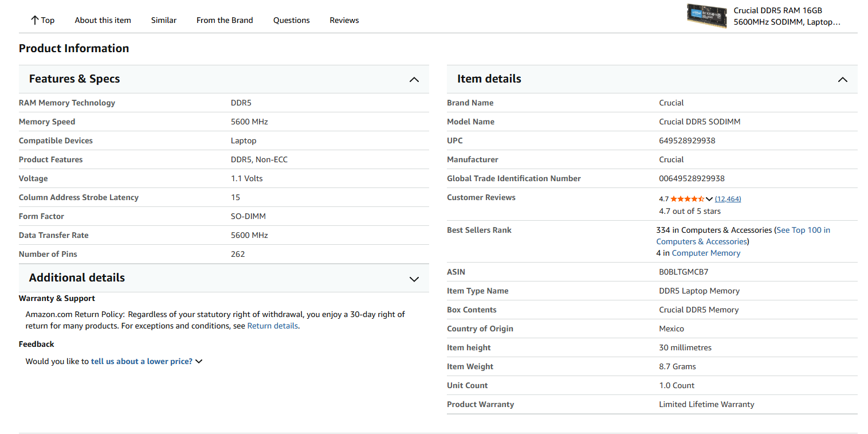The width and height of the screenshot is (868, 434).
Task: Click the 4.7 out of 5 stars text
Action: (690, 211)
